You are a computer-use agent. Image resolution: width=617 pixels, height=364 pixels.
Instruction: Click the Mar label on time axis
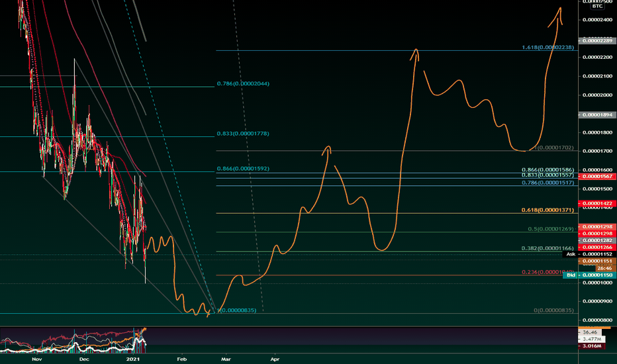pos(226,359)
